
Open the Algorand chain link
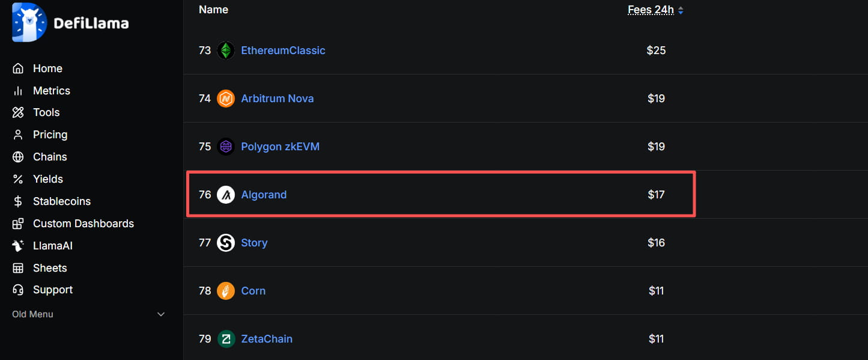(x=264, y=195)
